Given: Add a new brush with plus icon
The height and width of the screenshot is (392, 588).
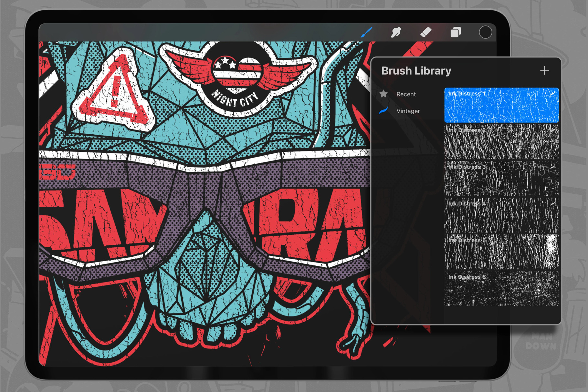Looking at the screenshot, I should tap(544, 71).
